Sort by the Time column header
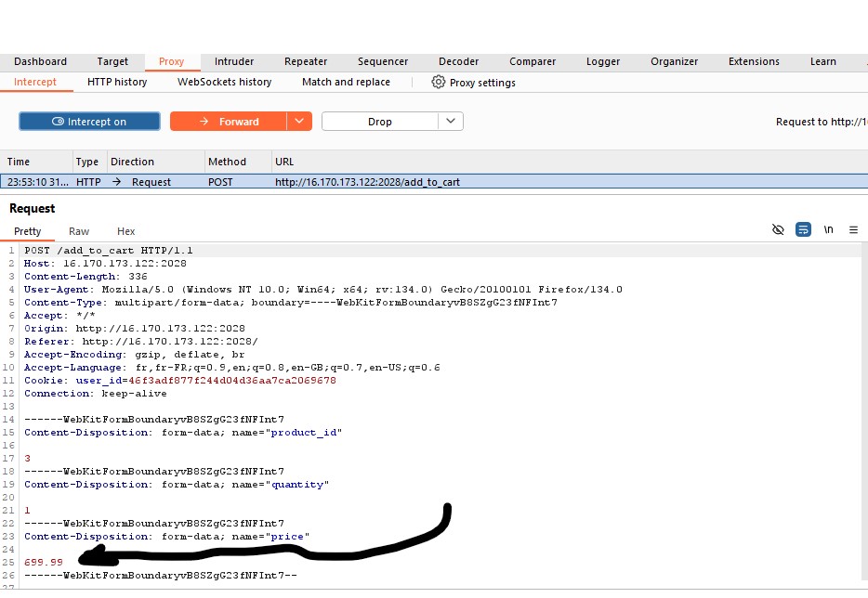This screenshot has width=868, height=598. (x=19, y=162)
